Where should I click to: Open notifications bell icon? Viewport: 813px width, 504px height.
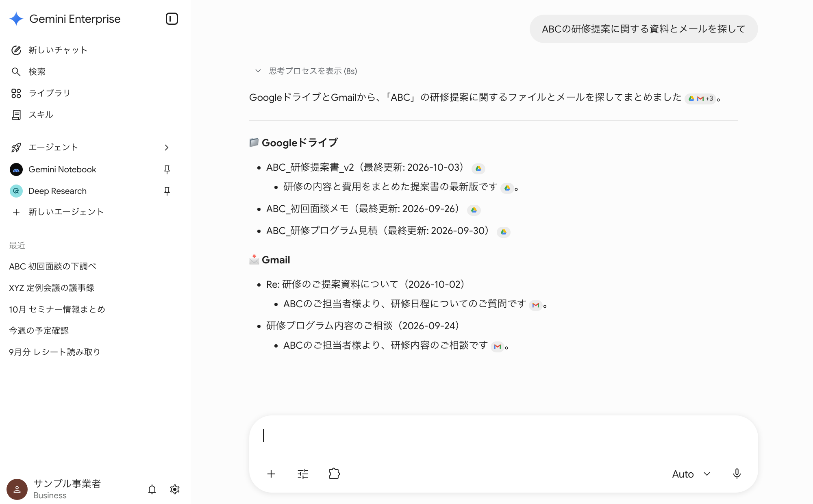152,489
